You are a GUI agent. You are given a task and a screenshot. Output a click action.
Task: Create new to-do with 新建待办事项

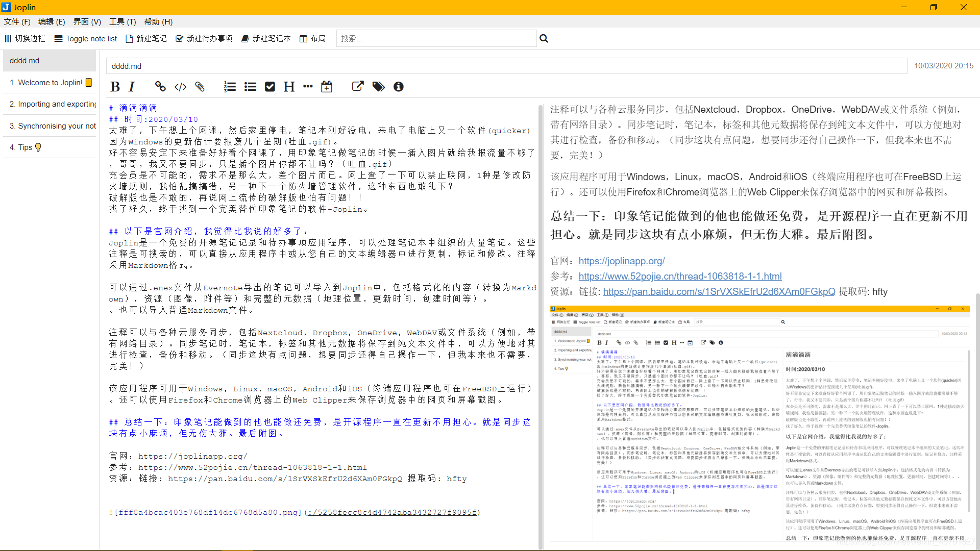[x=204, y=38]
